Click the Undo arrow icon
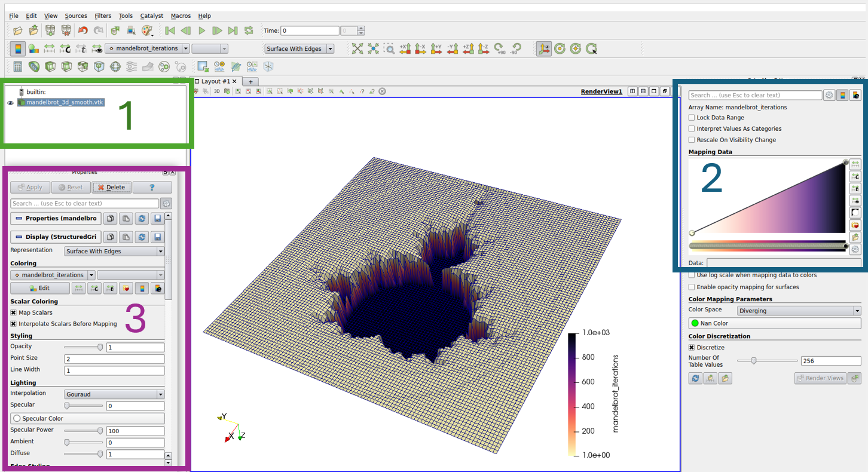 pos(82,30)
